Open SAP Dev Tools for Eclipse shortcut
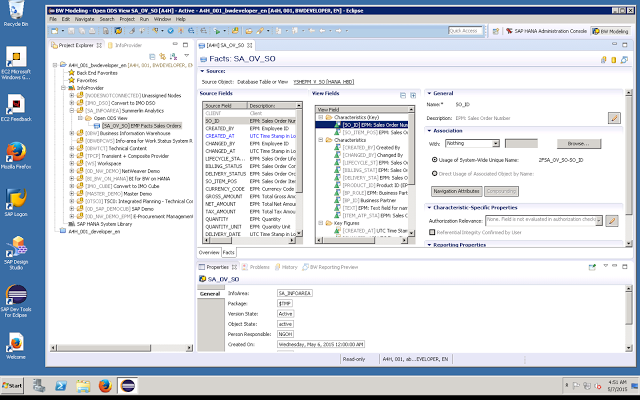Image resolution: width=640 pixels, height=400 pixels. [16, 301]
